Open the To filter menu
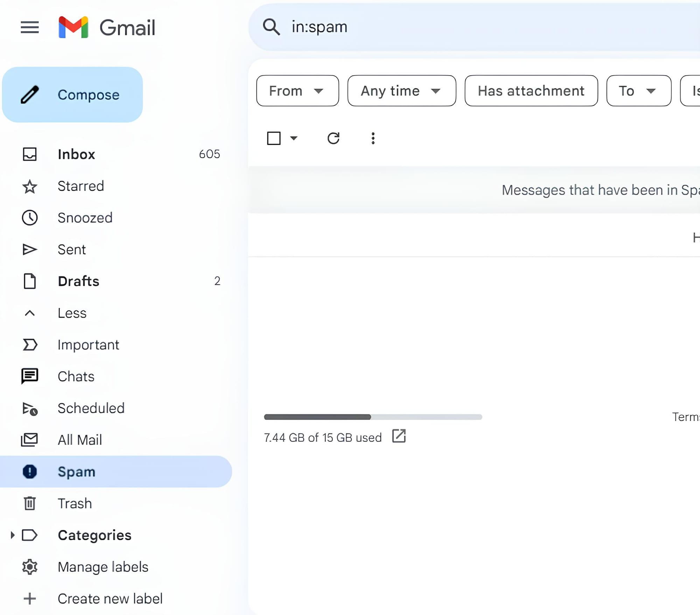The height and width of the screenshot is (615, 700). pyautogui.click(x=638, y=91)
